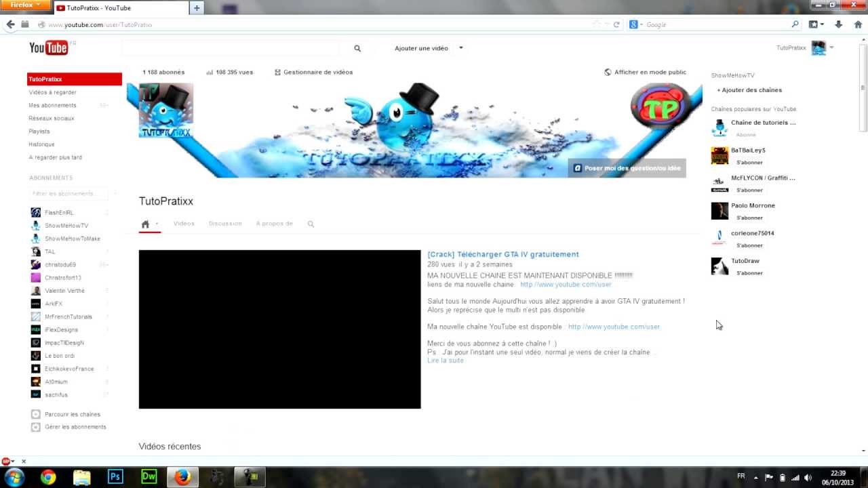Image resolution: width=868 pixels, height=488 pixels.
Task: Open Chaîne de tutoriels channel
Action: 763,123
